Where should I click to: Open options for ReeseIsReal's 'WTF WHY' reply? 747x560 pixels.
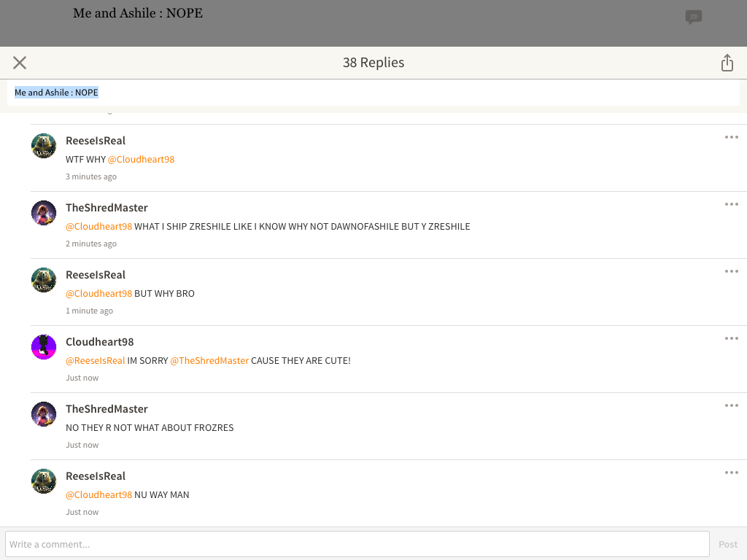coord(731,137)
